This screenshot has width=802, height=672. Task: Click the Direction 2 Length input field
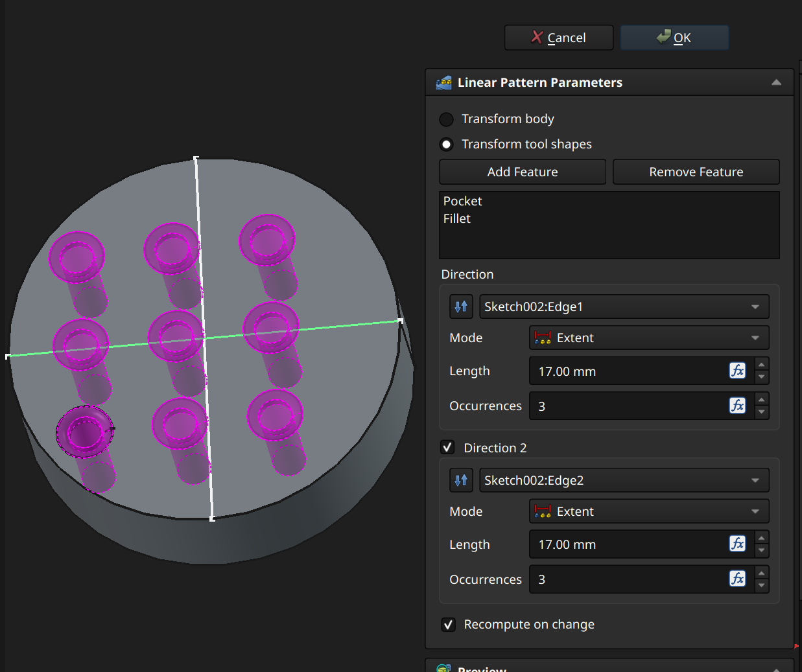[x=629, y=544]
